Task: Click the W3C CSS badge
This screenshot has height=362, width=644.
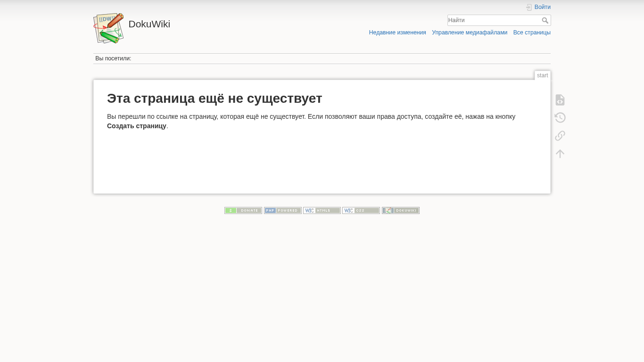Action: pos(361,211)
